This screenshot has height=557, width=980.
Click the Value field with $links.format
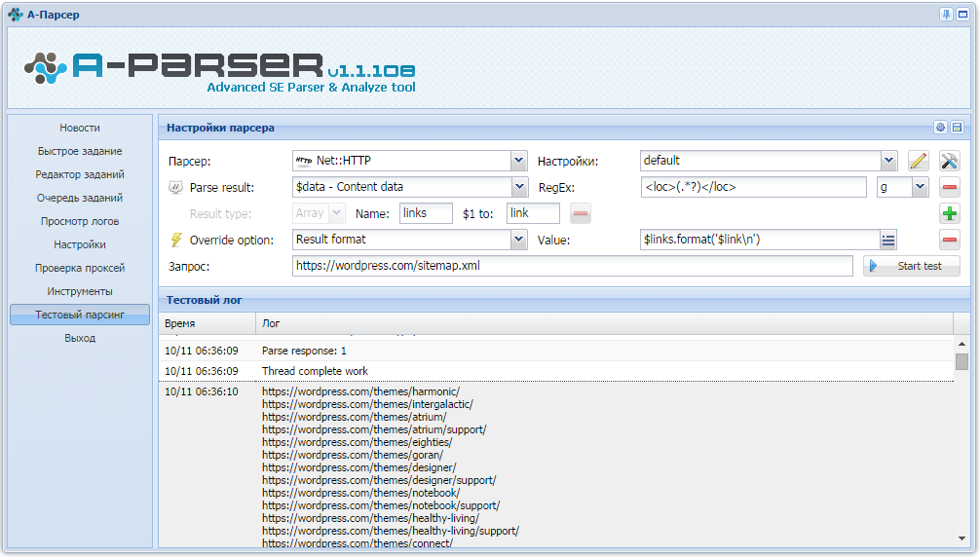click(x=760, y=240)
